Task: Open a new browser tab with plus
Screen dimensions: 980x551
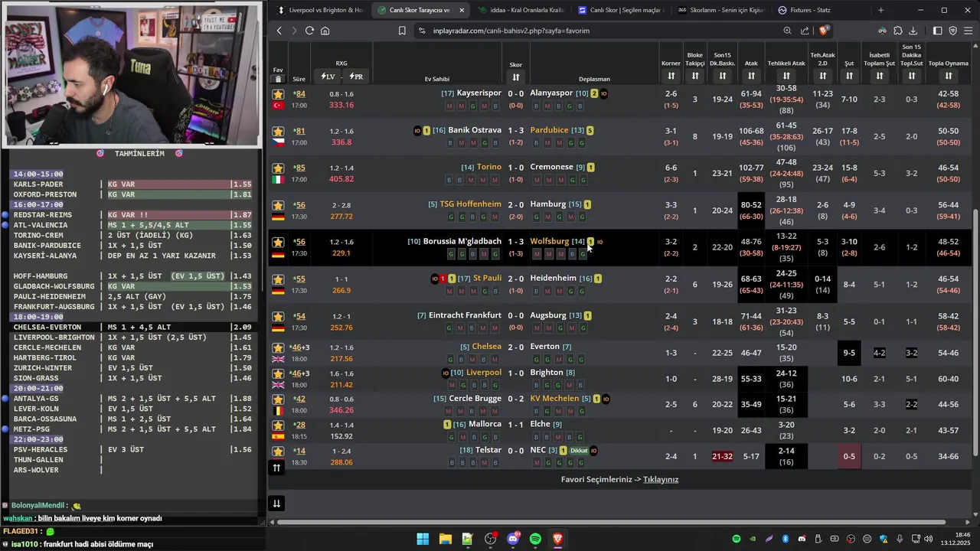Action: 880,10
